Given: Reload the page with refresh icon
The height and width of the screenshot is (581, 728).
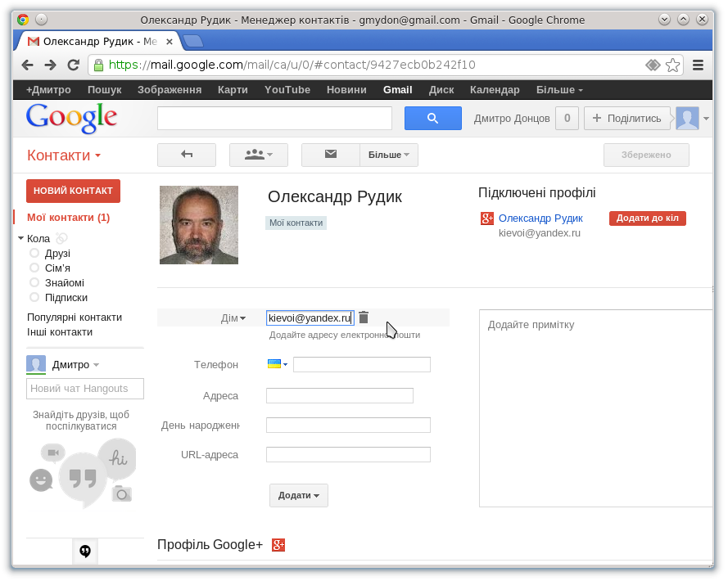Looking at the screenshot, I should tap(74, 65).
